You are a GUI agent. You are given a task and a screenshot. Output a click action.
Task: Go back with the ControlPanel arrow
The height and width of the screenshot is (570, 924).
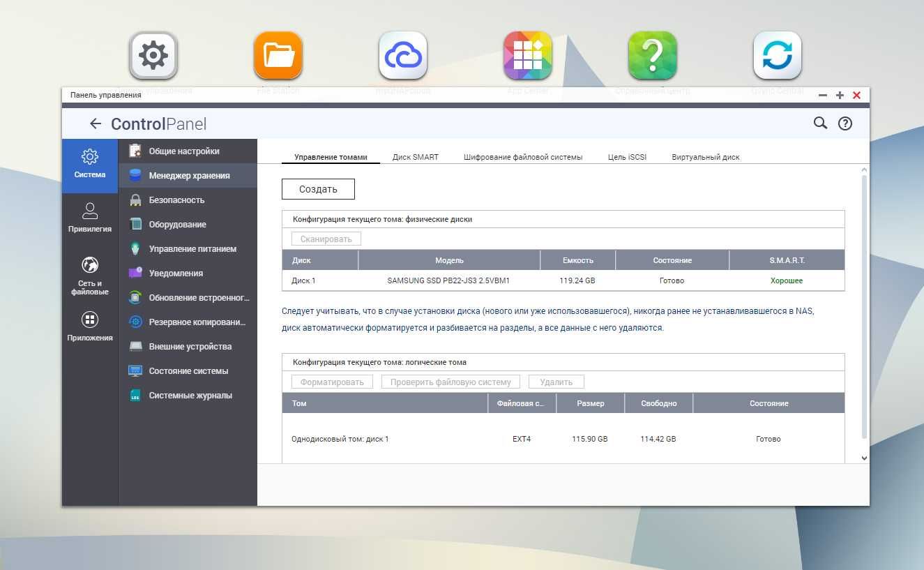click(96, 124)
